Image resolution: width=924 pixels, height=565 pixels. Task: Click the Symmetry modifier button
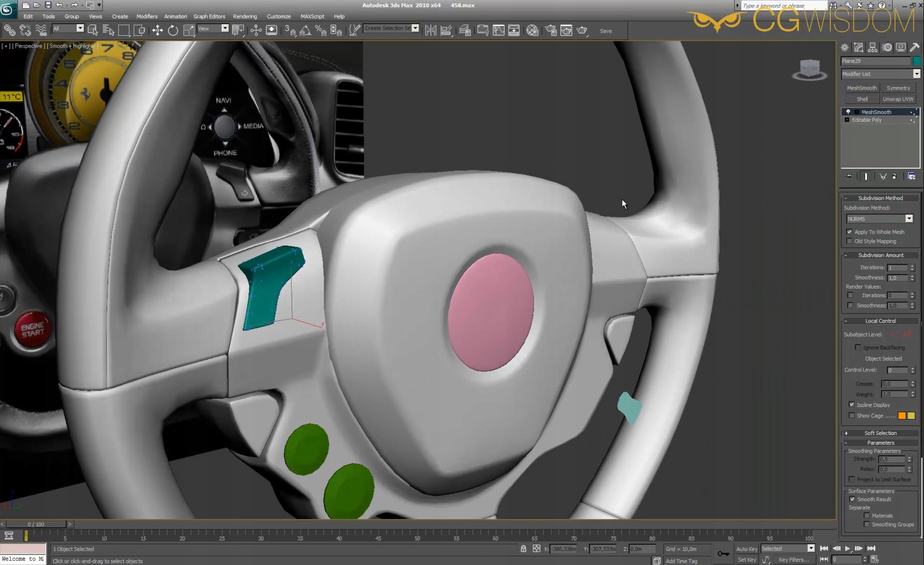coord(898,88)
